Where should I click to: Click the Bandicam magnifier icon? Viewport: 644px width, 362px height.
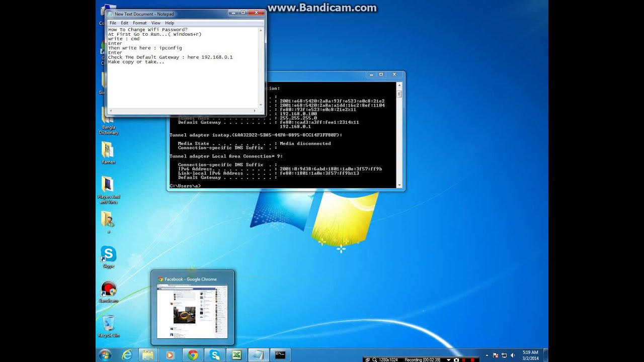374,359
